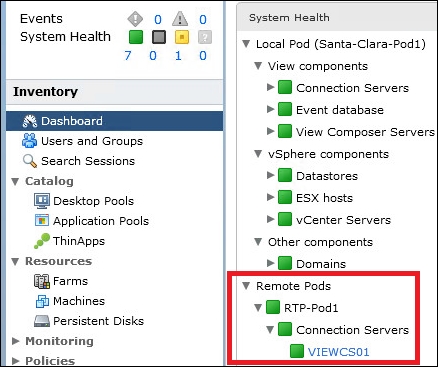This screenshot has height=367, width=438.
Task: Open Desktop Pools icon in Catalog
Action: (x=42, y=201)
